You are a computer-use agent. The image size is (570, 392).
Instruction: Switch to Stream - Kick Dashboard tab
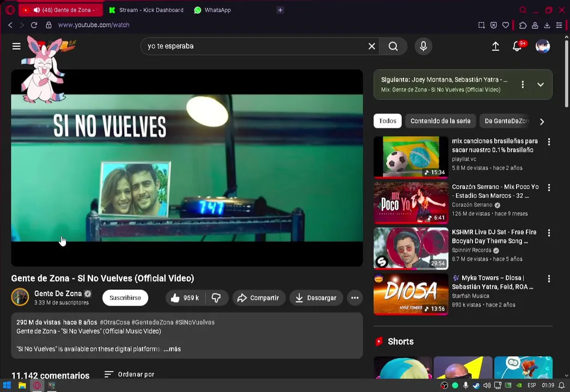[x=146, y=10]
